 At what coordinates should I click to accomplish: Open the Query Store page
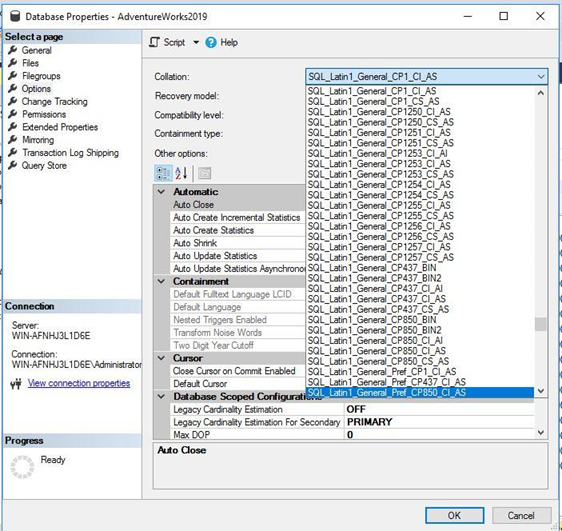tap(44, 166)
